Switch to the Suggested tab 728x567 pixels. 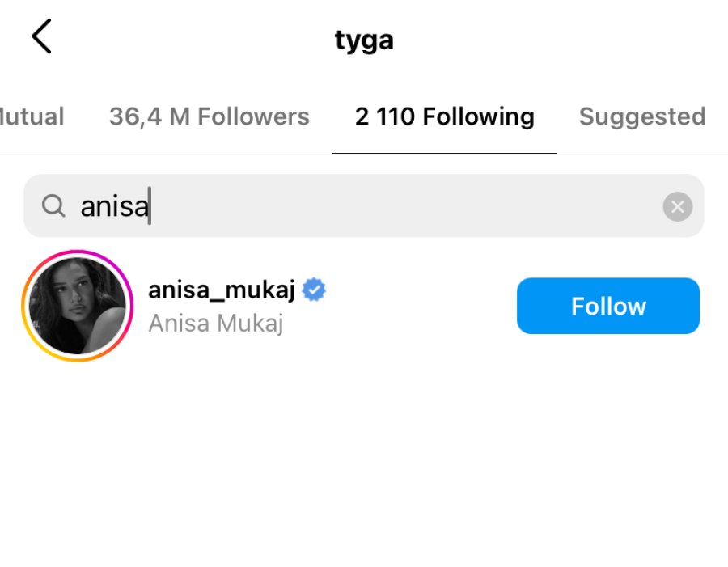pyautogui.click(x=642, y=116)
